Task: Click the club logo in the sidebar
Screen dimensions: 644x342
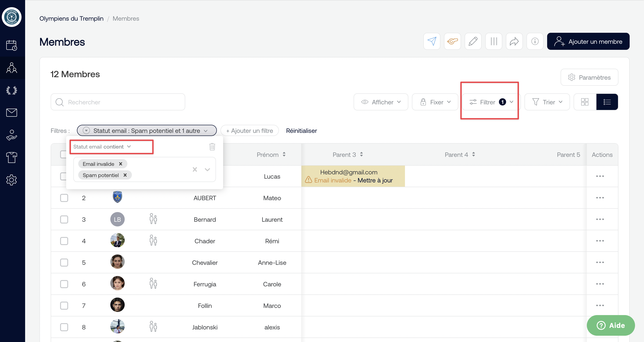Action: tap(11, 17)
